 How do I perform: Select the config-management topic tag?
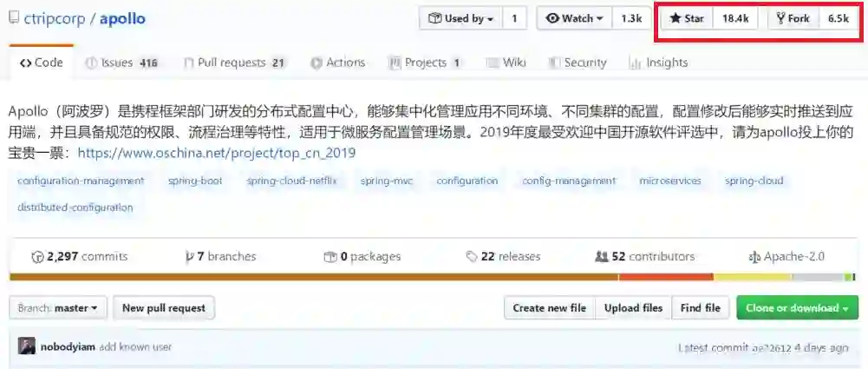tap(569, 181)
